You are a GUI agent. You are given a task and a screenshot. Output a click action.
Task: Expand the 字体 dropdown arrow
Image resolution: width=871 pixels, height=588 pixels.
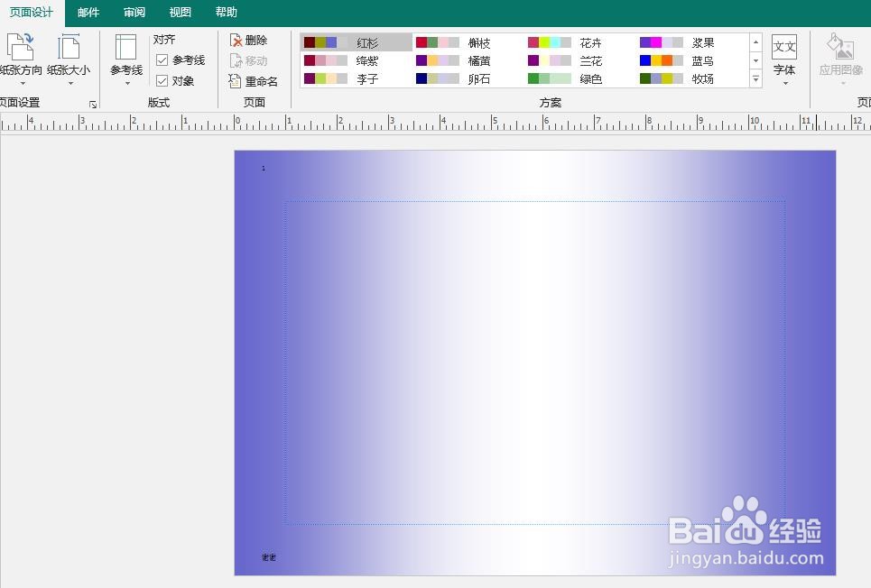785,83
